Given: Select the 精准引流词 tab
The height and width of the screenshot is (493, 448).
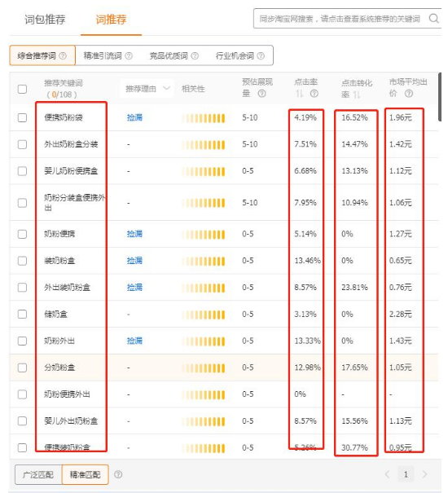Looking at the screenshot, I should point(108,55).
